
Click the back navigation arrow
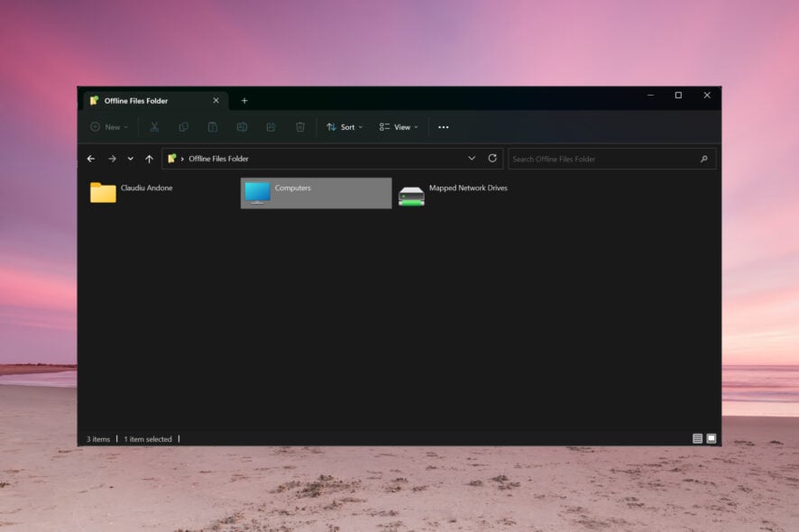tap(91, 158)
